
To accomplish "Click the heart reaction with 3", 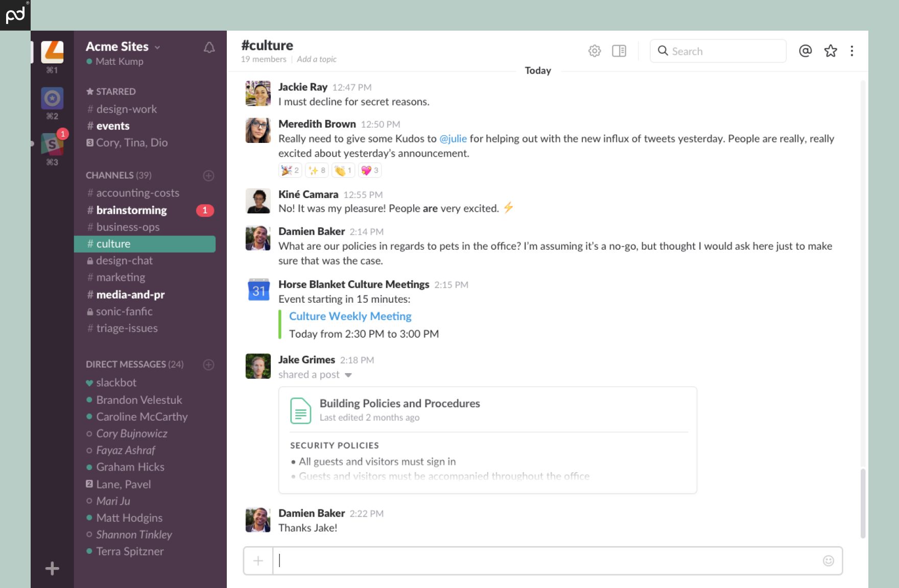I will (370, 170).
